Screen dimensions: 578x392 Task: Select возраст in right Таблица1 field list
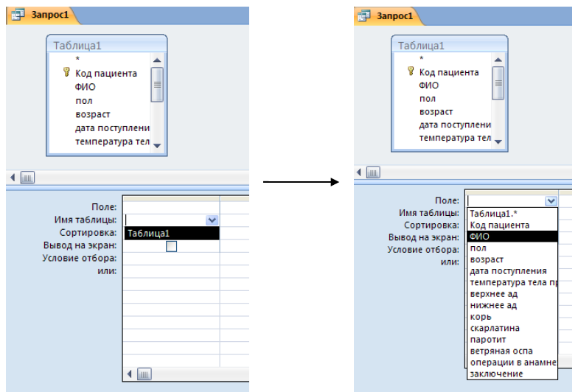coord(436,112)
